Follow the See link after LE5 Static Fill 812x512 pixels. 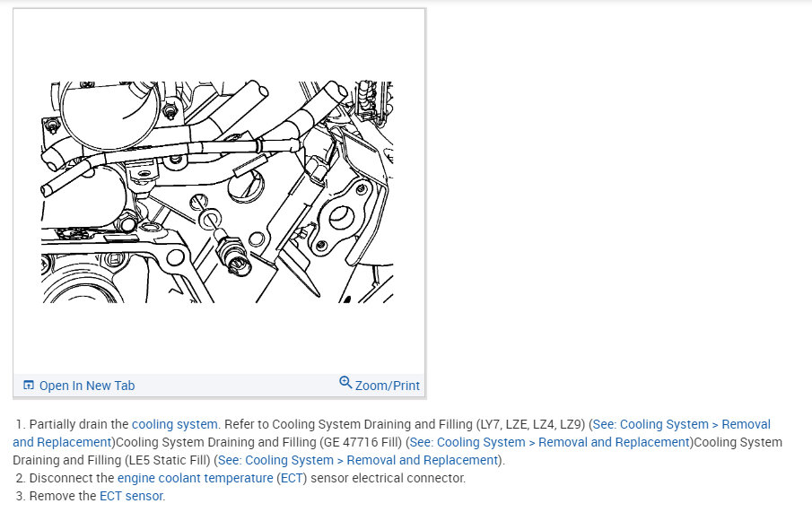(358, 460)
